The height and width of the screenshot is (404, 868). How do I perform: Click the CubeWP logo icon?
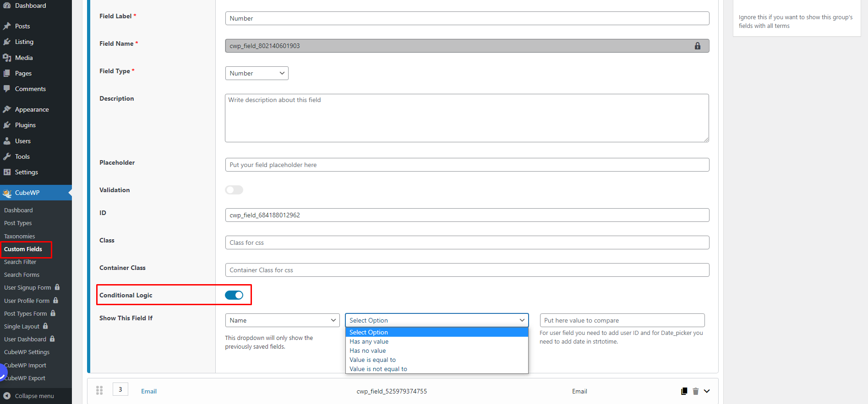(7, 193)
